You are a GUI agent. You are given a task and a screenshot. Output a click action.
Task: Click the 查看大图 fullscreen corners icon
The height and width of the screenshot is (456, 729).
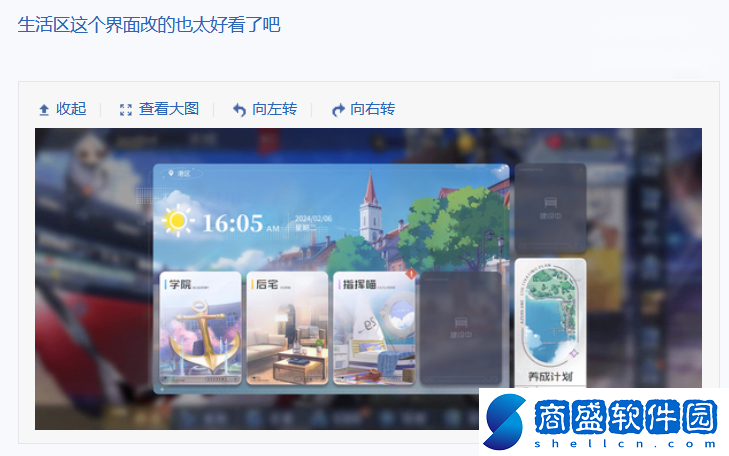pos(126,110)
